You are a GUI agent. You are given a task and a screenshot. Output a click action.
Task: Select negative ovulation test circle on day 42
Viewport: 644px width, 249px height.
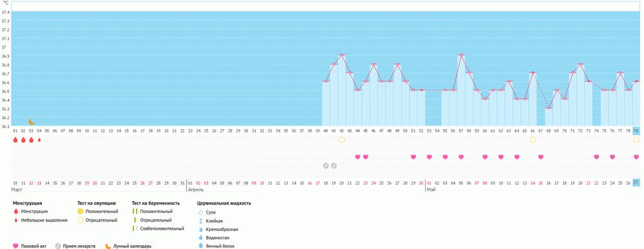pyautogui.click(x=342, y=140)
